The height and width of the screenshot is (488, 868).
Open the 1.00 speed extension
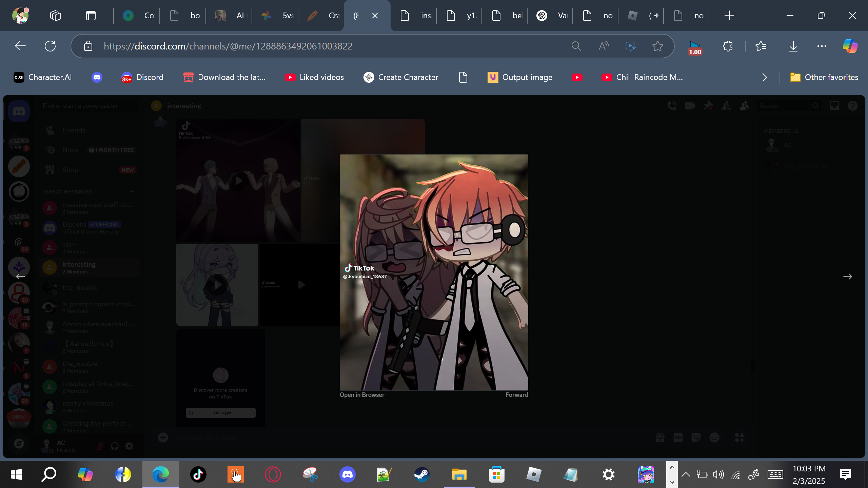(694, 47)
